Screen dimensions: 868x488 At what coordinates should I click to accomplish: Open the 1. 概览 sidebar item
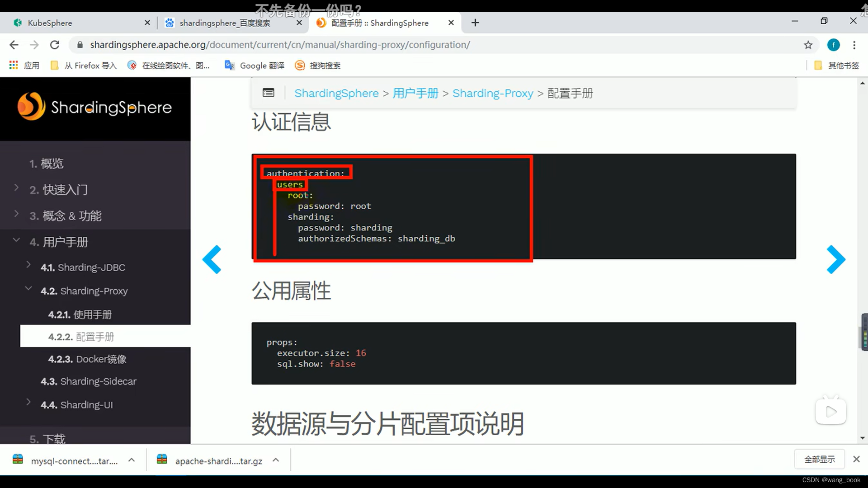47,164
